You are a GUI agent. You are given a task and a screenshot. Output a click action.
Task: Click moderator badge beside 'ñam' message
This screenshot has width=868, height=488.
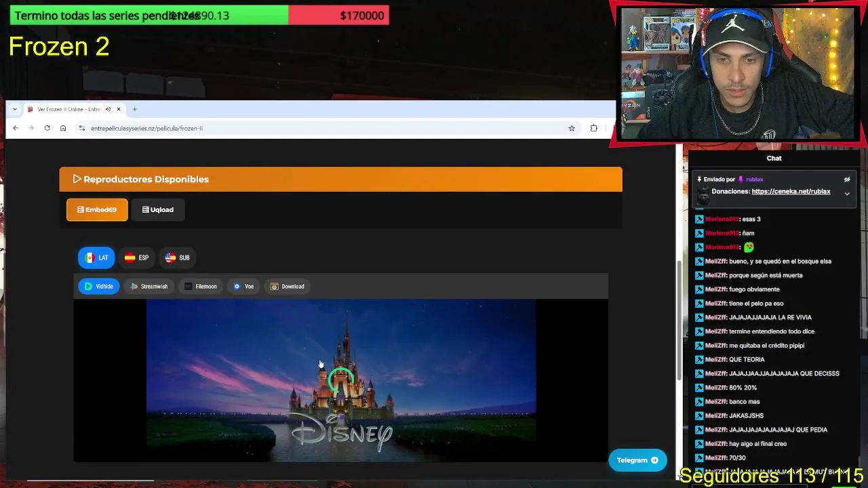699,233
